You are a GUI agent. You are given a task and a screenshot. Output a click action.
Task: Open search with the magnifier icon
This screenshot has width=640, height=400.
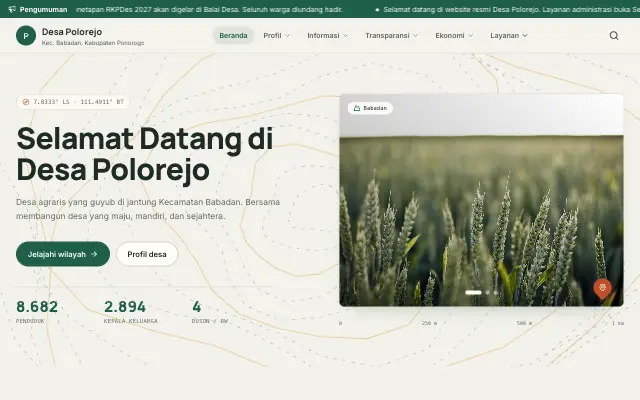click(614, 36)
